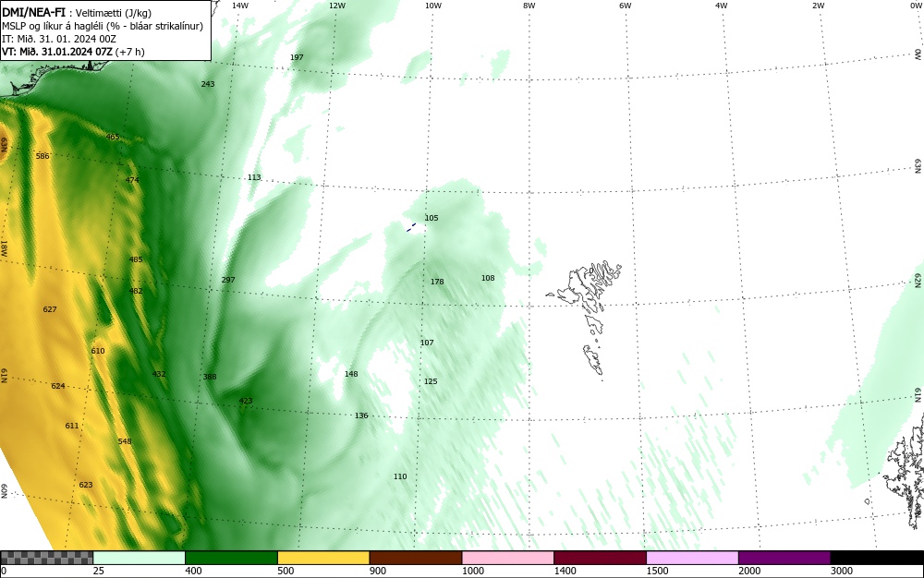Click the lavender legend color swatch

tap(692, 558)
